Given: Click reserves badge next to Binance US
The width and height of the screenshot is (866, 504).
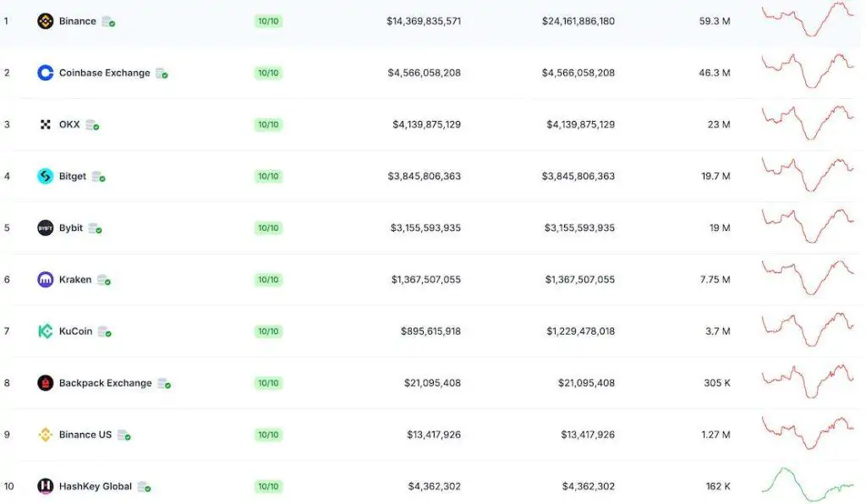Looking at the screenshot, I should click(x=124, y=435).
